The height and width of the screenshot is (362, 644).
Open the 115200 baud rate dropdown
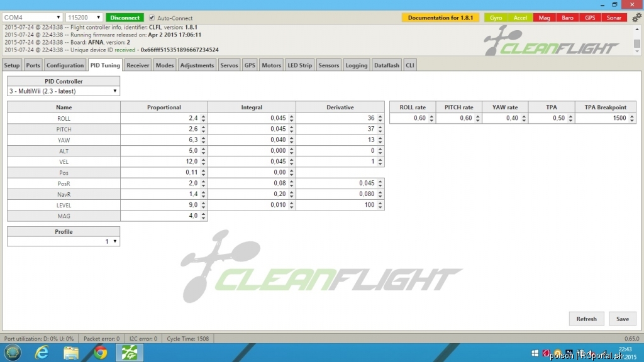click(x=84, y=18)
